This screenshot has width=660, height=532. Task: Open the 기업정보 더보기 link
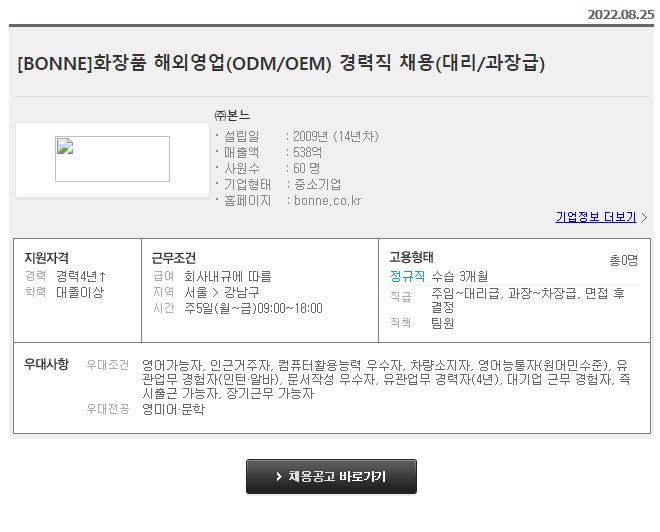click(x=596, y=217)
